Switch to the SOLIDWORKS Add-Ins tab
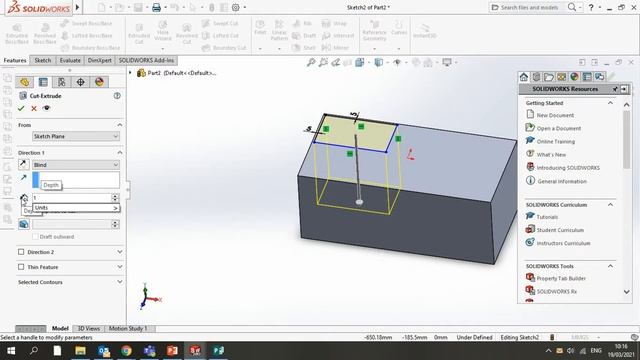Image resolution: width=640 pixels, height=360 pixels. coord(146,60)
